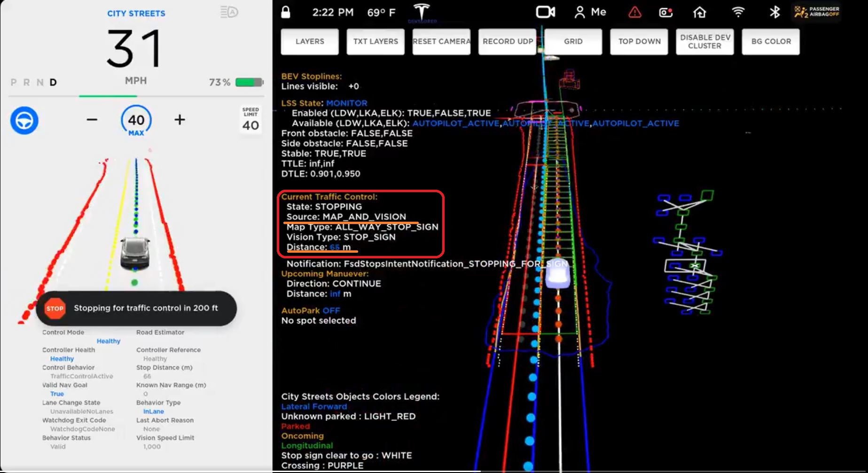Image resolution: width=868 pixels, height=473 pixels.
Task: Tap the red warning triangle alert
Action: [634, 12]
